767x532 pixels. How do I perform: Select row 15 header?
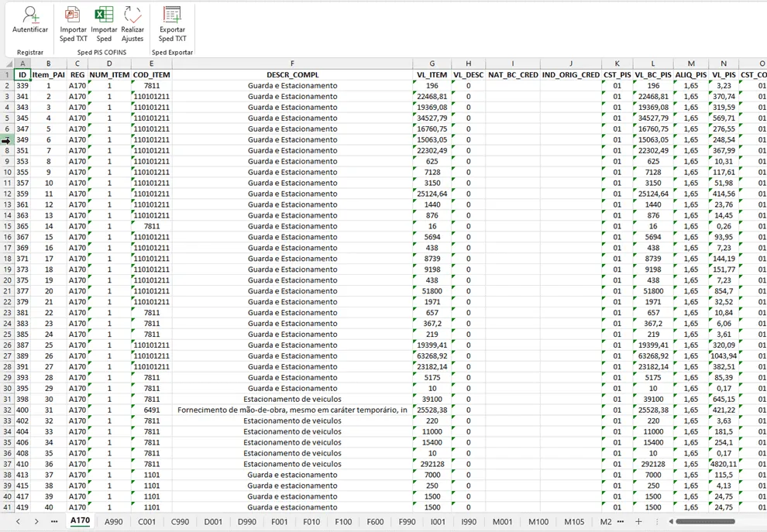click(x=7, y=226)
